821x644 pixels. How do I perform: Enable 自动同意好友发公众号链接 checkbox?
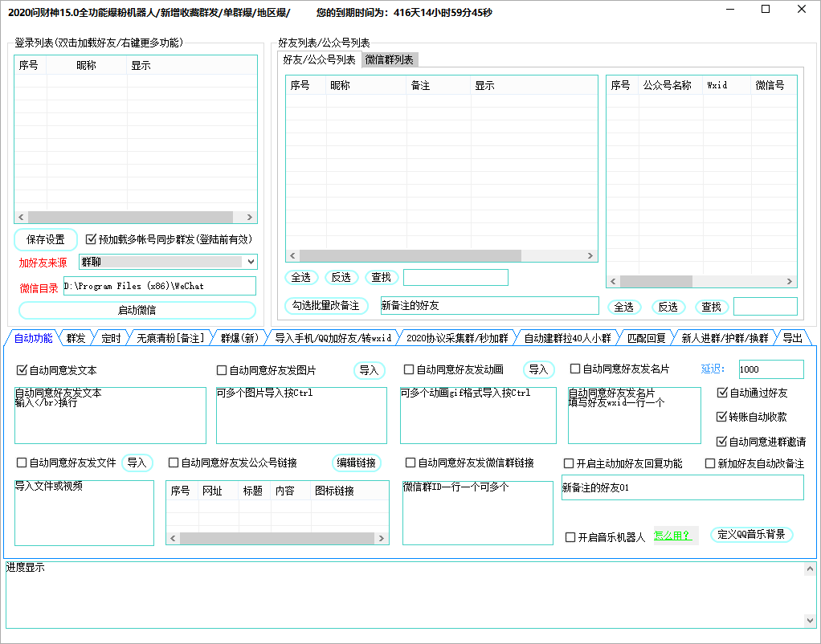click(174, 463)
